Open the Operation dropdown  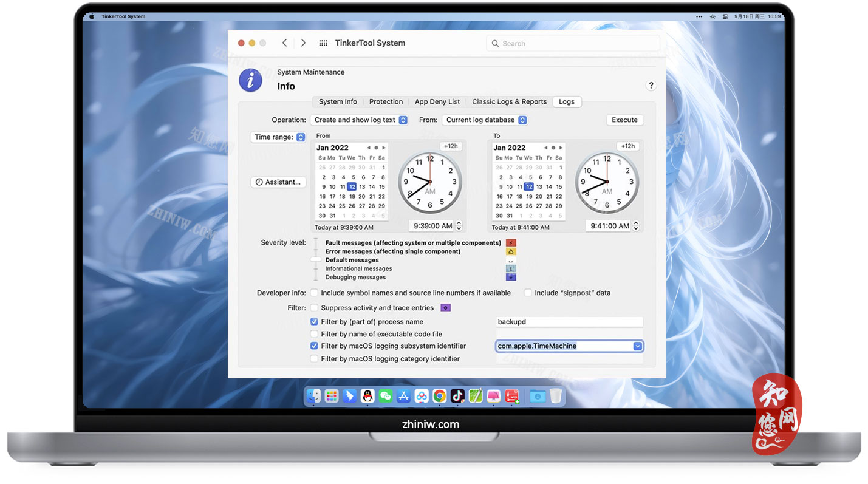tap(359, 120)
